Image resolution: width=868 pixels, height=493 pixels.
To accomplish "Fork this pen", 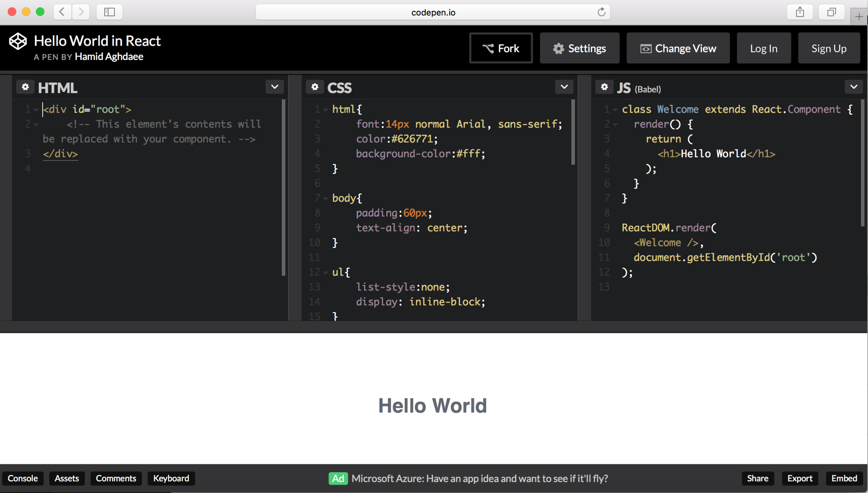I will [501, 48].
